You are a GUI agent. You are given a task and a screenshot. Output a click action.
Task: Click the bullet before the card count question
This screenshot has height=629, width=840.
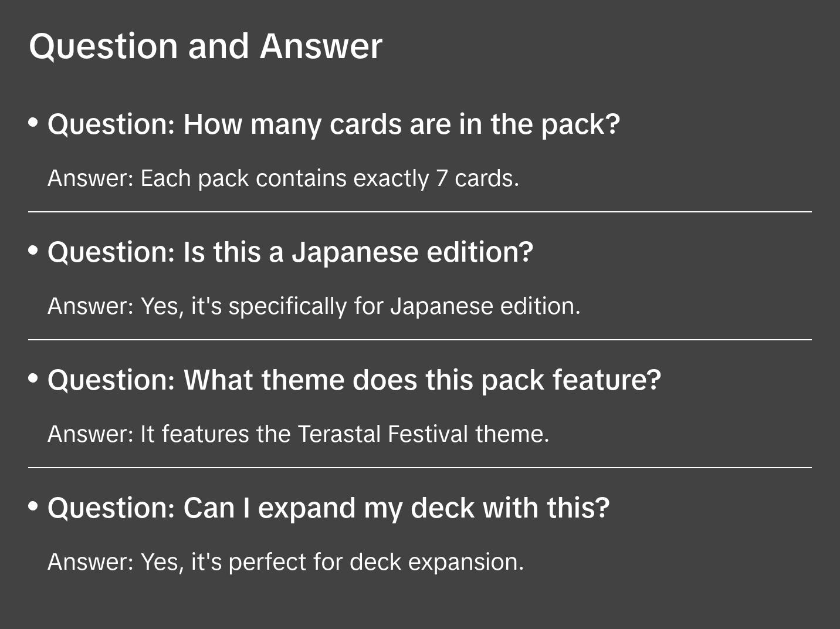pos(33,123)
